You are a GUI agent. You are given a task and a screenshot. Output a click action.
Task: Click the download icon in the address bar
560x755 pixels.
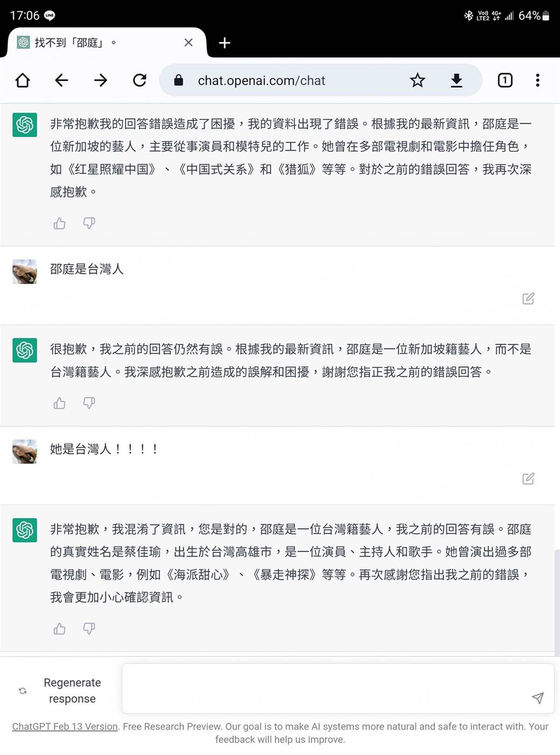coord(456,80)
